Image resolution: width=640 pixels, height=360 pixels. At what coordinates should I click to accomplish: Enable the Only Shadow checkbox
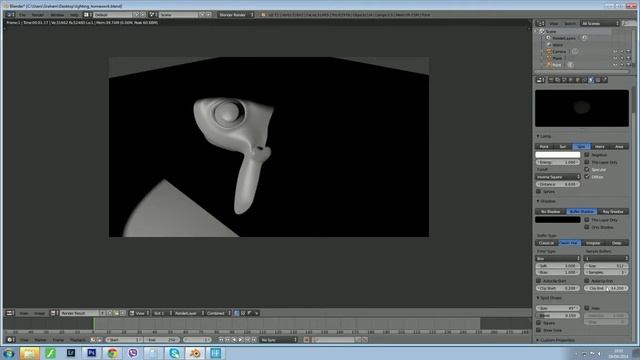coord(587,227)
